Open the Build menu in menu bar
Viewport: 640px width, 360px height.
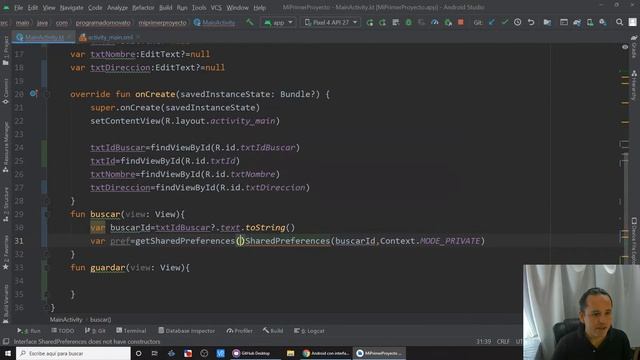(165, 8)
